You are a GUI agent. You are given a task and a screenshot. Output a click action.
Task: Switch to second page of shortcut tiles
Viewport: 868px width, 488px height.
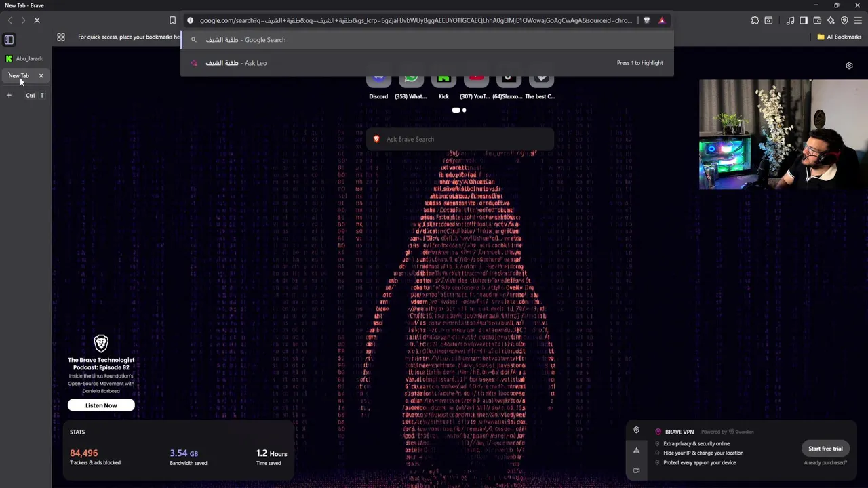coord(465,110)
